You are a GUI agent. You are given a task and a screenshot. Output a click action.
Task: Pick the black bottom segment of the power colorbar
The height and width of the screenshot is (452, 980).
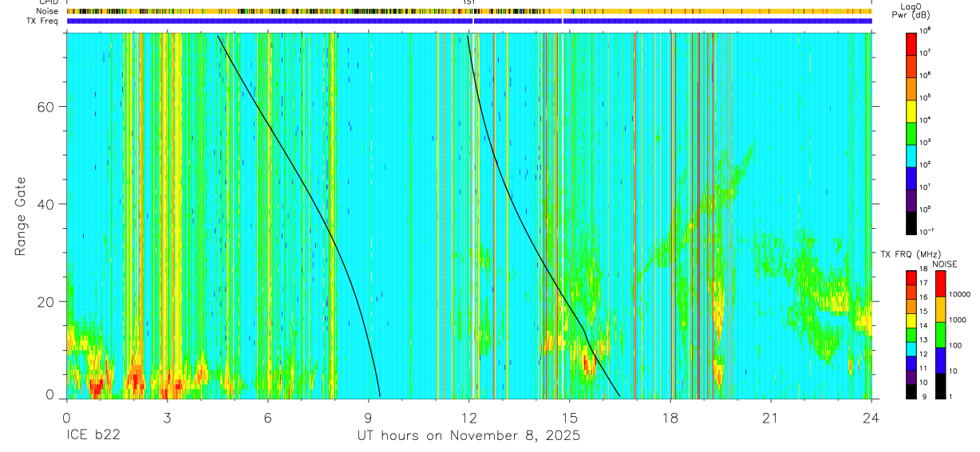912,222
